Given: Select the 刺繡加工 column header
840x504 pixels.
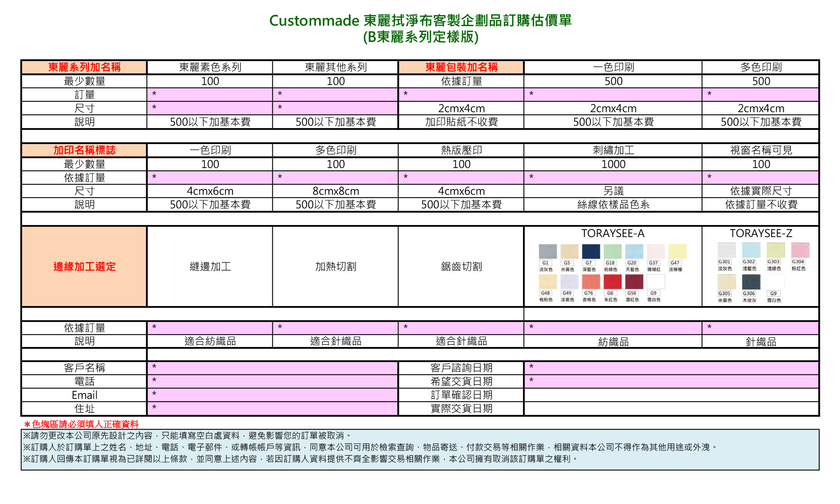Looking at the screenshot, I should click(x=613, y=150).
